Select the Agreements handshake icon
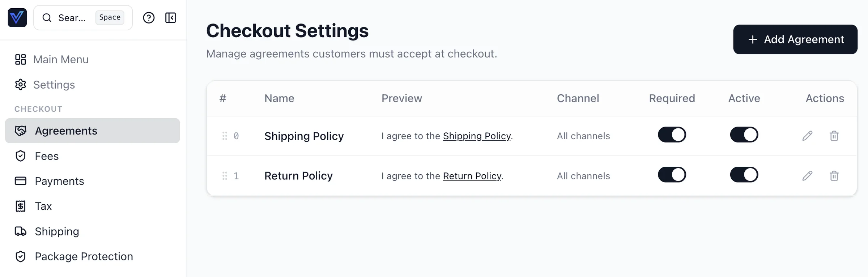The width and height of the screenshot is (868, 277). pos(20,131)
